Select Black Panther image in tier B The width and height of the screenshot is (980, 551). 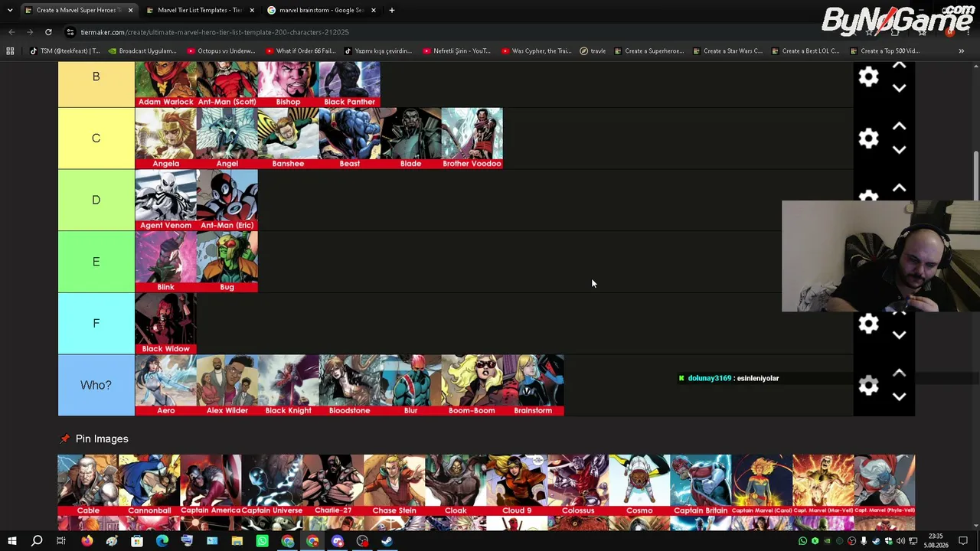point(349,84)
